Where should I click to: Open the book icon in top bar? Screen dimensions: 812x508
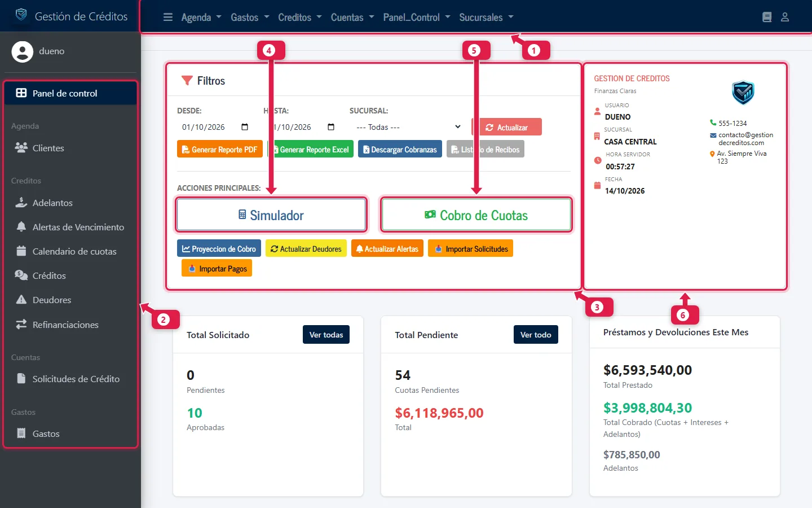[x=767, y=17]
